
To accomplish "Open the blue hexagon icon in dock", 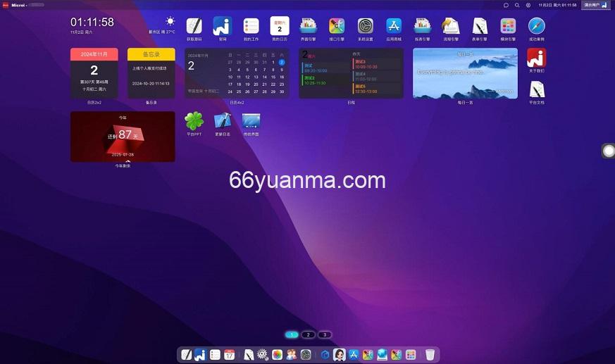I will click(x=325, y=355).
